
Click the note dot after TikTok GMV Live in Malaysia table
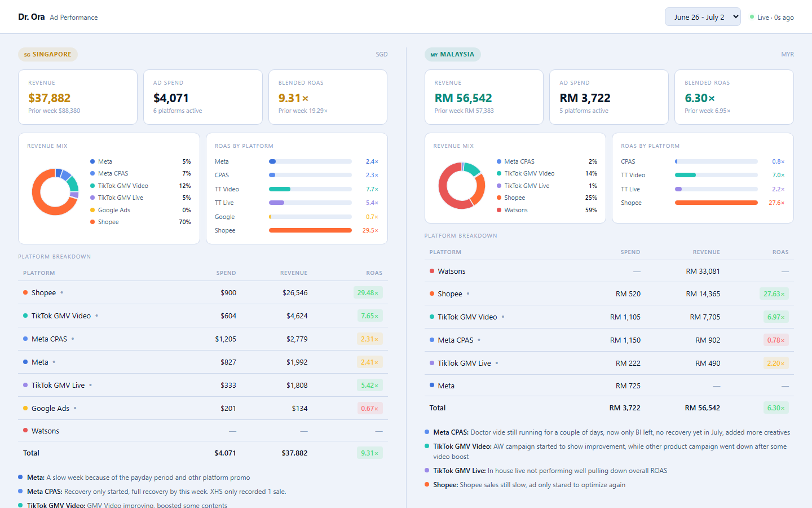pos(497,363)
